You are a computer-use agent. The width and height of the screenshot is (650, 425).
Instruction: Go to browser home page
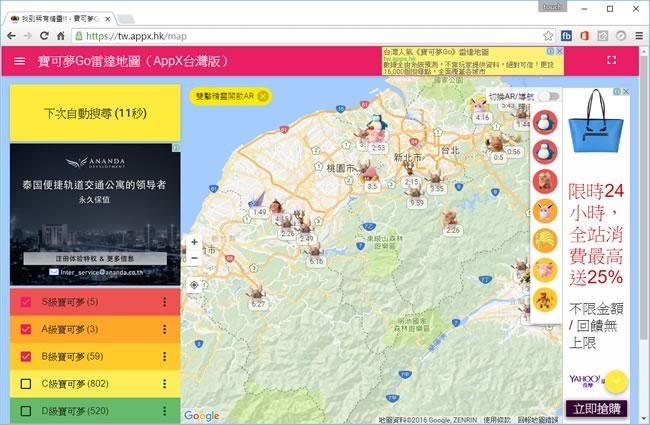(x=61, y=36)
